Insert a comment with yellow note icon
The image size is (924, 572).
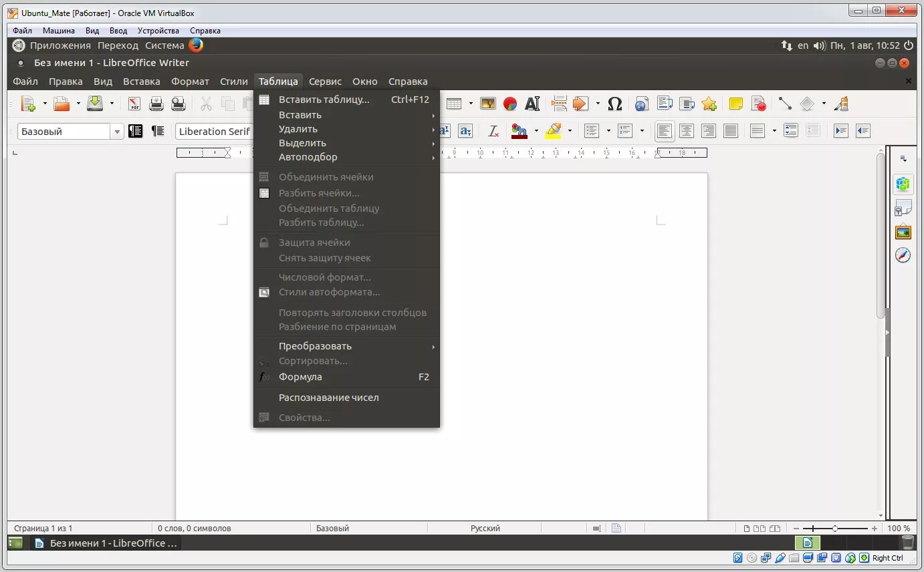click(736, 104)
